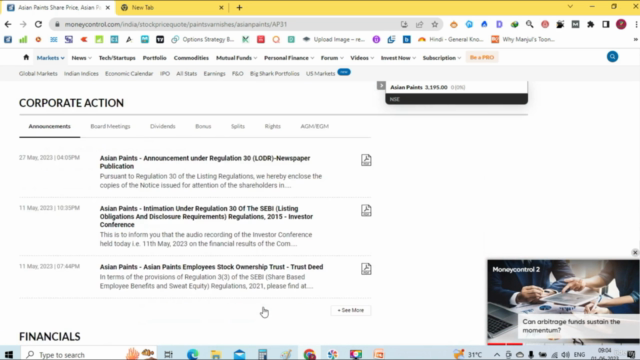Image resolution: width=640 pixels, height=360 pixels.
Task: Expand the News dropdown menu
Action: pyautogui.click(x=81, y=58)
